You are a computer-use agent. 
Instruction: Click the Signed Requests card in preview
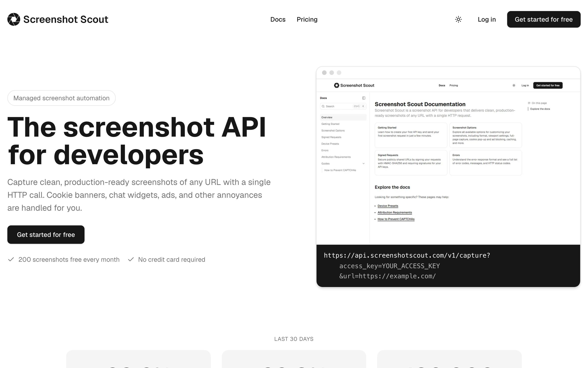411,163
